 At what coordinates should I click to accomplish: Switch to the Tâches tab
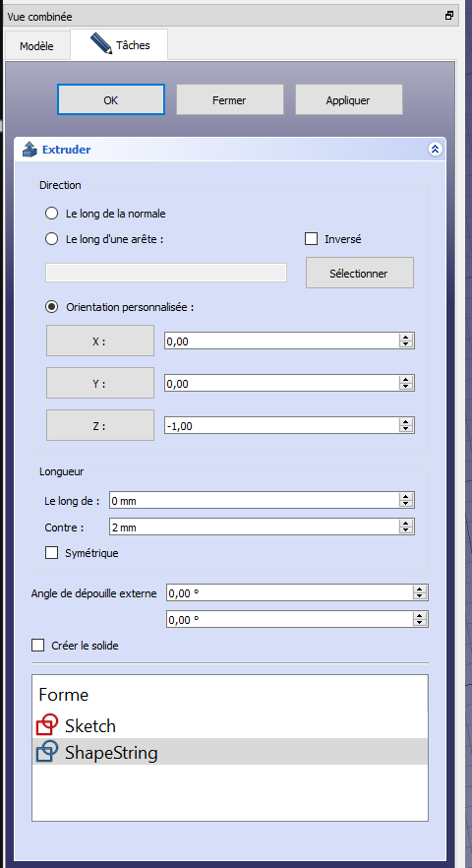click(x=120, y=45)
